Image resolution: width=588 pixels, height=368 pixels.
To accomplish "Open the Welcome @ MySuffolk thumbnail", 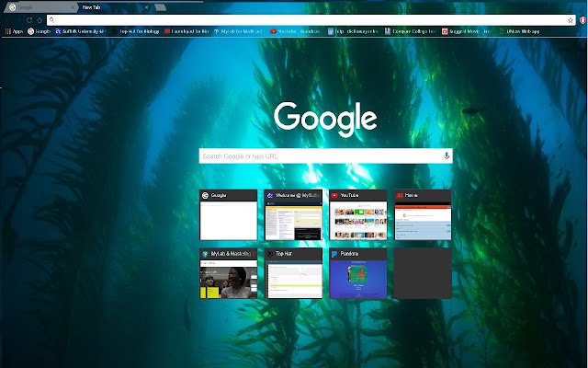I will 293,214.
